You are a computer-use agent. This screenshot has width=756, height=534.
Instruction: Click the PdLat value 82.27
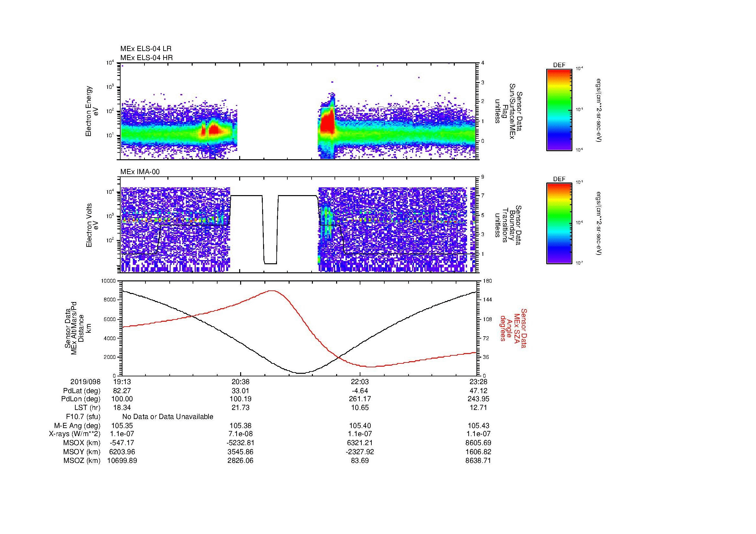click(x=122, y=391)
